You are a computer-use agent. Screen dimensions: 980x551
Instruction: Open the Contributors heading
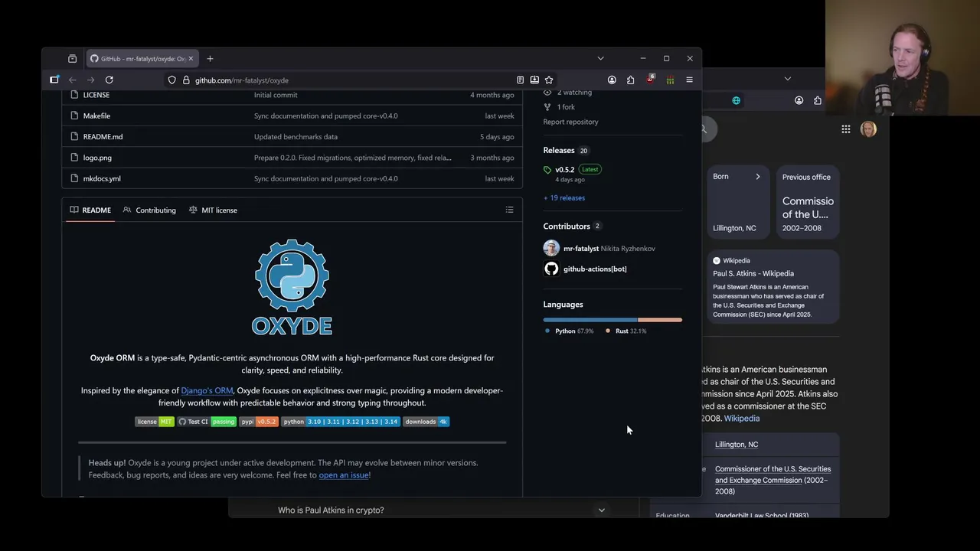567,227
